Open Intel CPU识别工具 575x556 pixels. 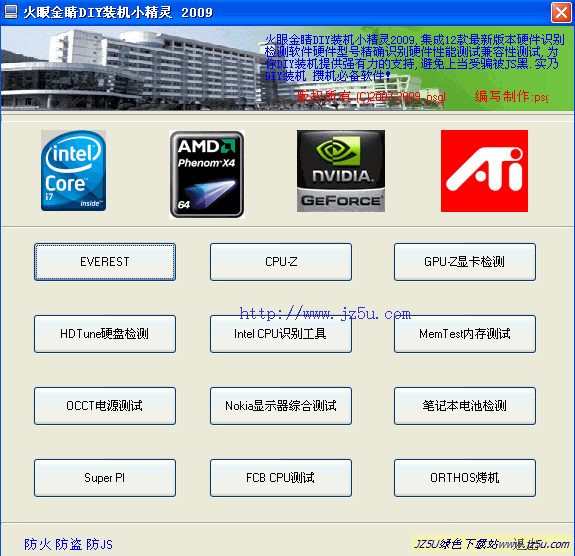point(281,334)
